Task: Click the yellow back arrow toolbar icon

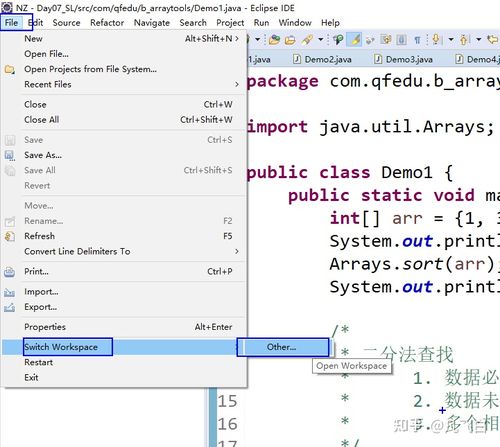Action: point(493,40)
